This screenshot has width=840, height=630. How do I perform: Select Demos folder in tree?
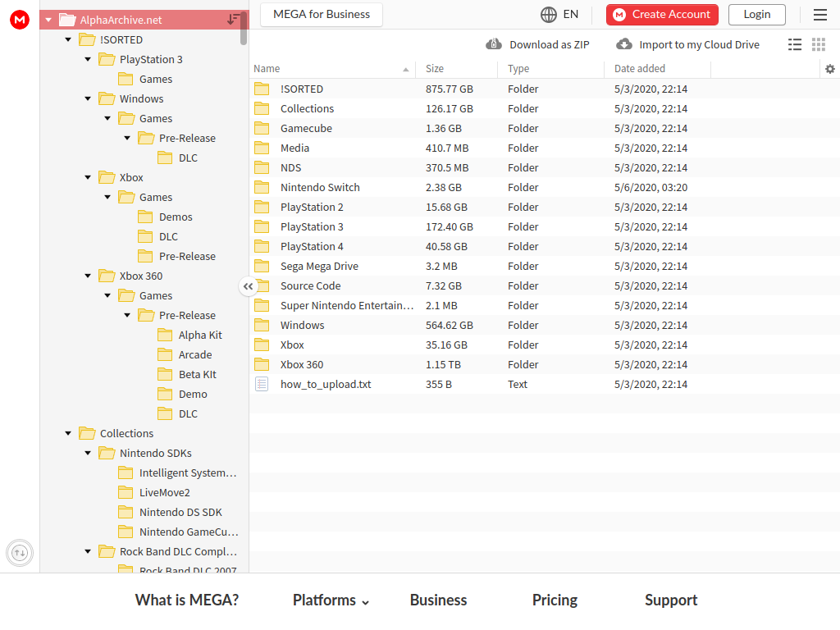tap(176, 217)
